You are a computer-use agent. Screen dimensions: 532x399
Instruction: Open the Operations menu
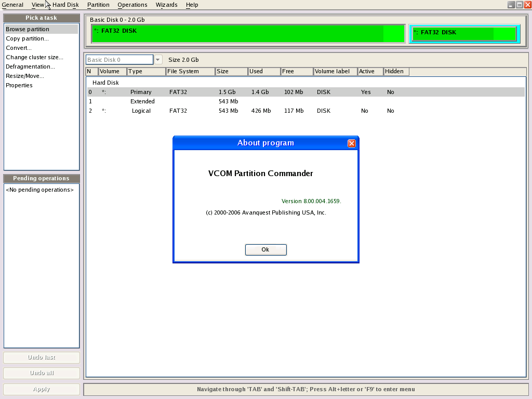132,5
